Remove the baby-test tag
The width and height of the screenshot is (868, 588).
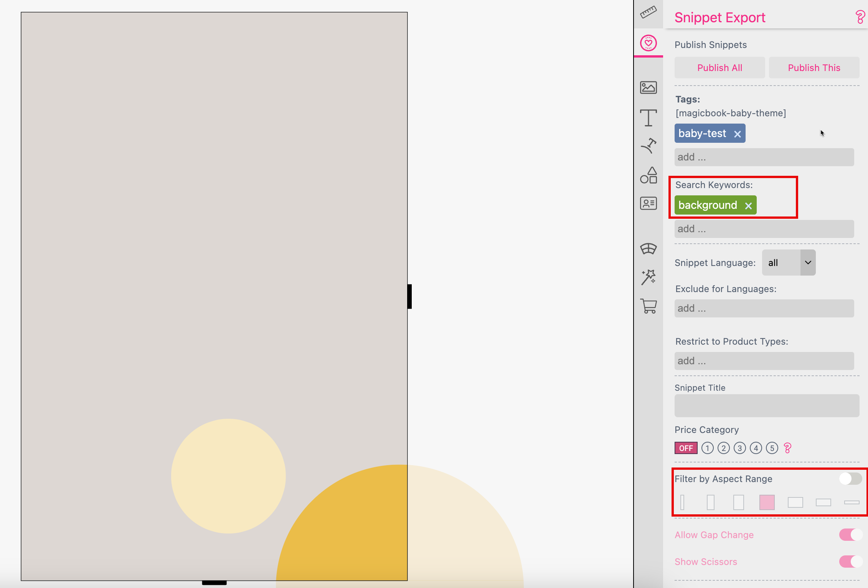[737, 134]
